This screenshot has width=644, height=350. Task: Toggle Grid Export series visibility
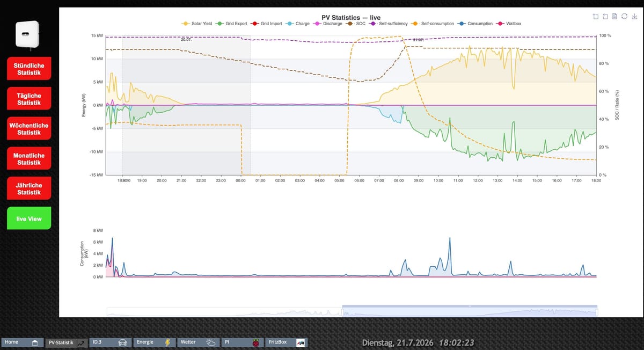232,24
